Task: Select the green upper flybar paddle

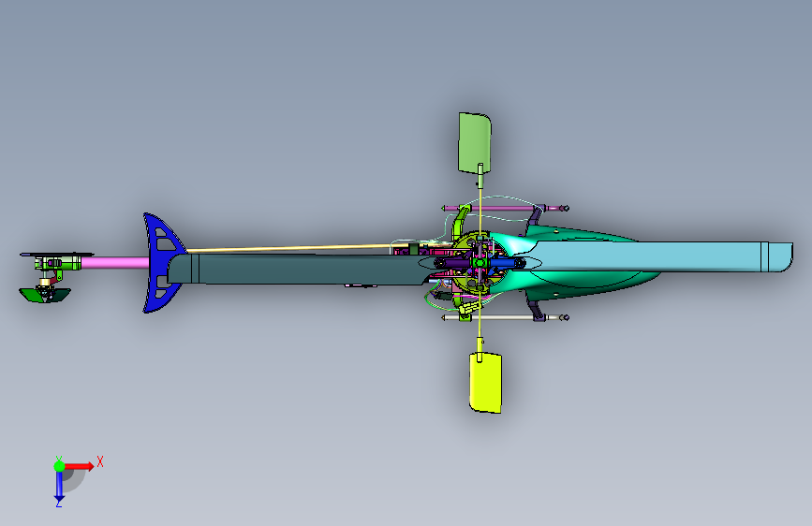Action: pyautogui.click(x=474, y=143)
